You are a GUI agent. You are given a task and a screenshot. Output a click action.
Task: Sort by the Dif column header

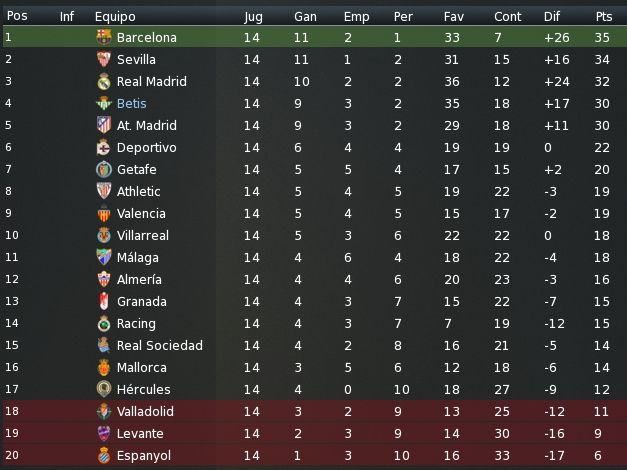551,16
